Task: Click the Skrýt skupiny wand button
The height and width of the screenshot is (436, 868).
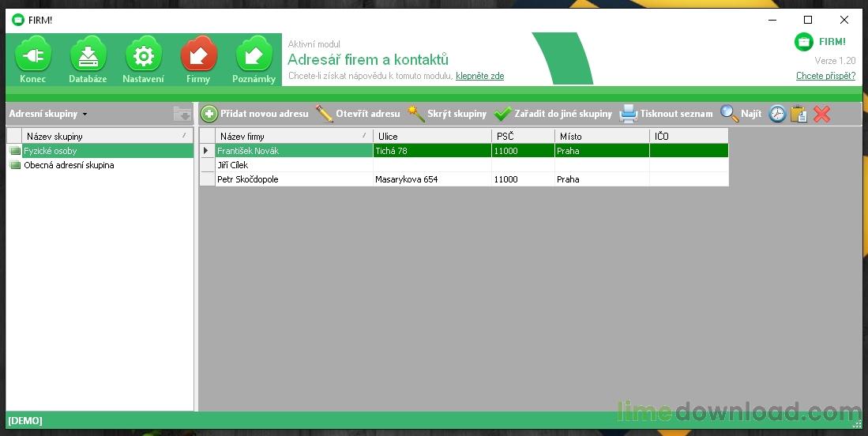Action: 447,114
